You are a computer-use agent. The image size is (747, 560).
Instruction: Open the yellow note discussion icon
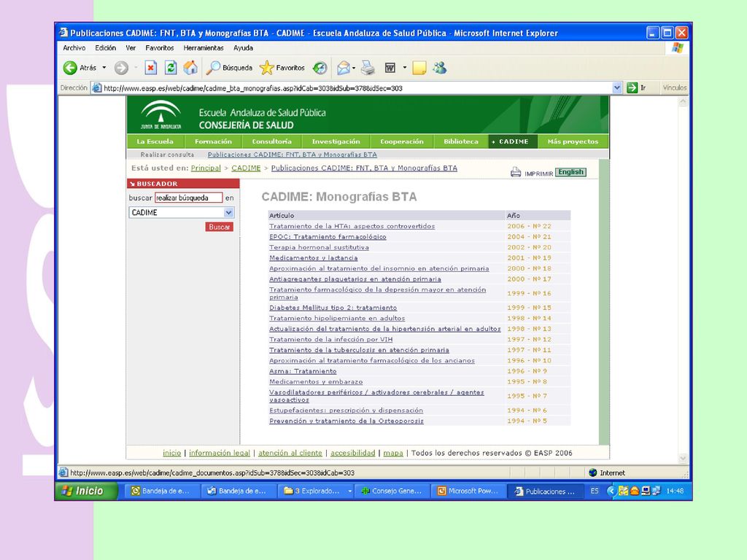click(419, 68)
